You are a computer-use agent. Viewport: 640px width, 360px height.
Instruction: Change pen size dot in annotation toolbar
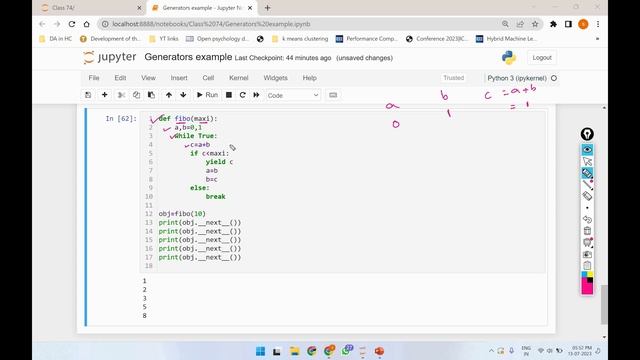[587, 208]
